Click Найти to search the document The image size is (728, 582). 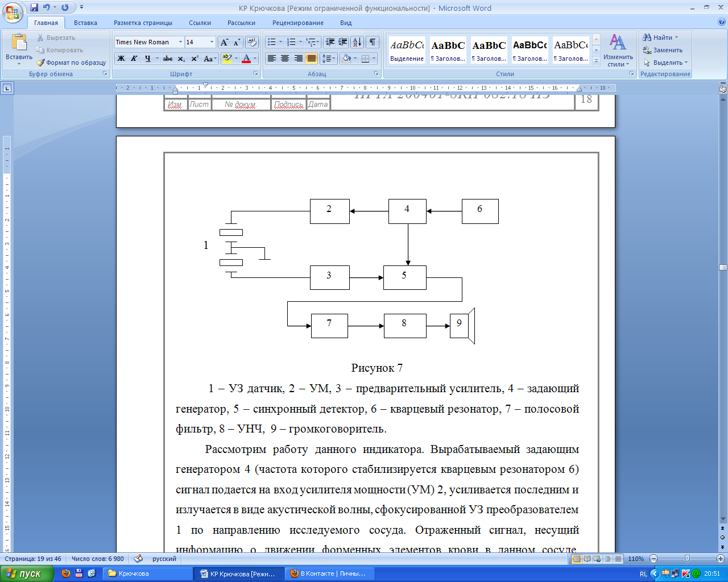[x=661, y=38]
